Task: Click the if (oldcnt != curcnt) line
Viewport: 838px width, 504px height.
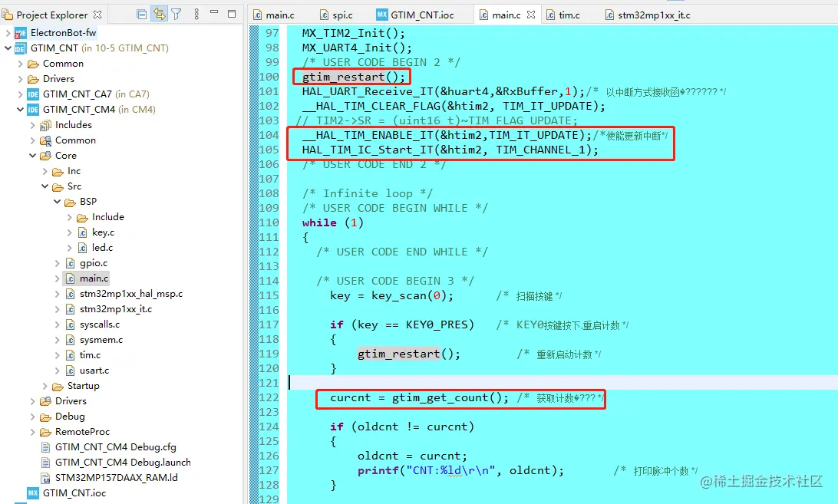Action: [402, 427]
